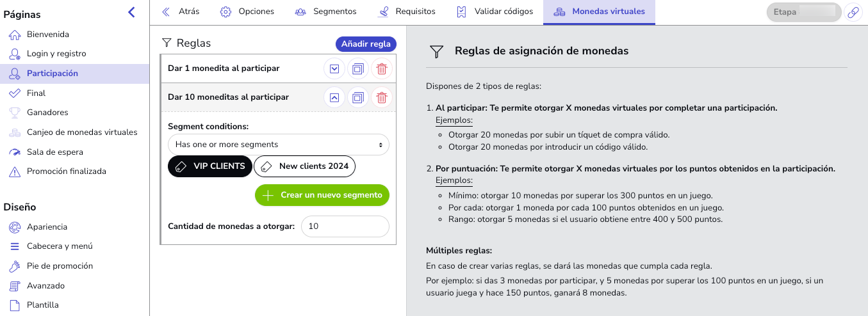Open the Validar códigos tab
This screenshot has height=316, width=868.
(494, 12)
